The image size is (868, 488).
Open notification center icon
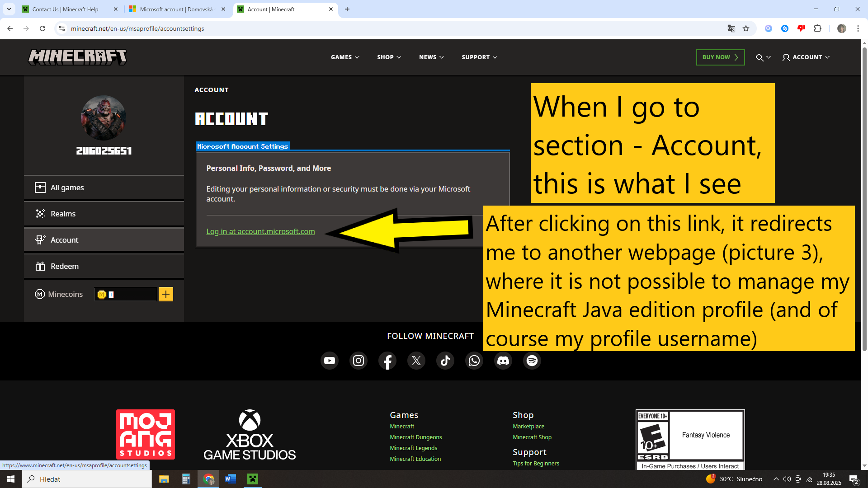point(854,479)
